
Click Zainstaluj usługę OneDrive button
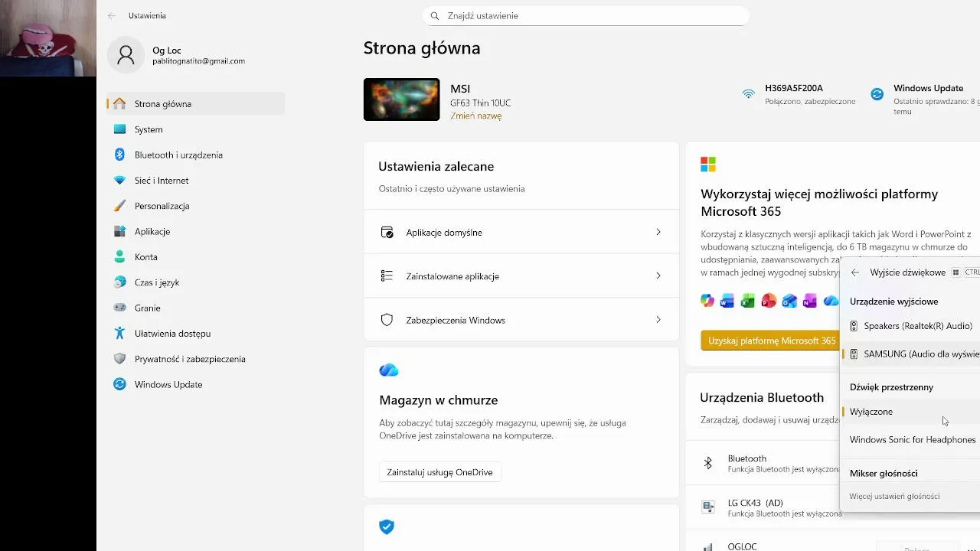click(x=439, y=472)
